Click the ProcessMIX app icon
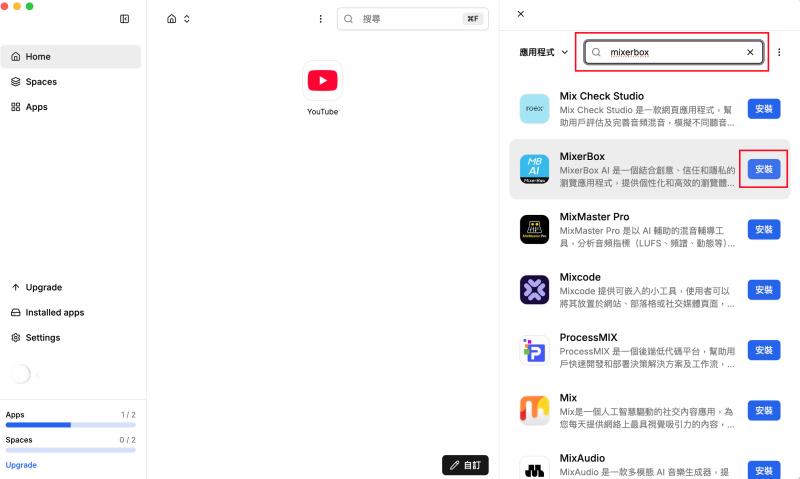The height and width of the screenshot is (479, 800). [534, 350]
